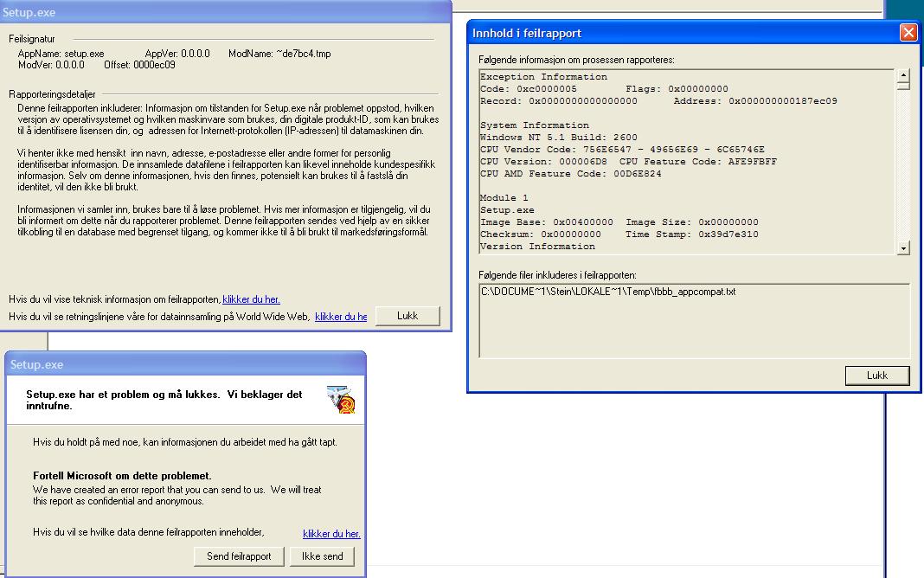Click the 'Exception Information' heading text

click(x=543, y=77)
